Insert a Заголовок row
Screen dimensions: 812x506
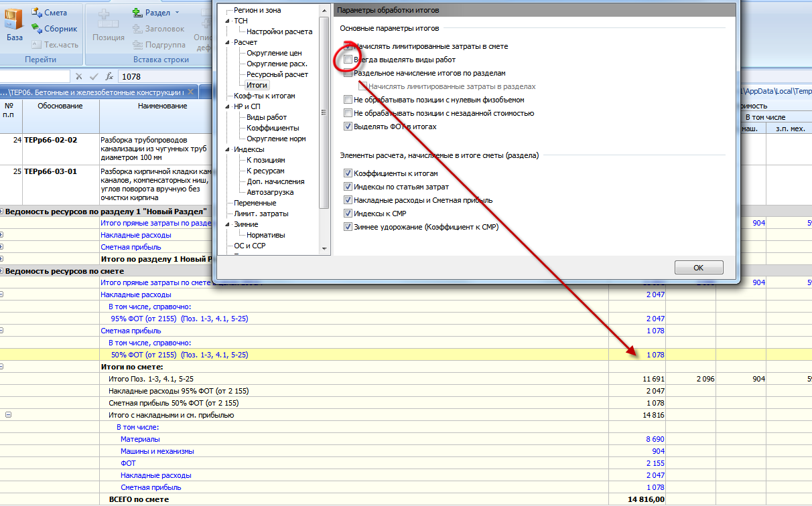point(158,29)
